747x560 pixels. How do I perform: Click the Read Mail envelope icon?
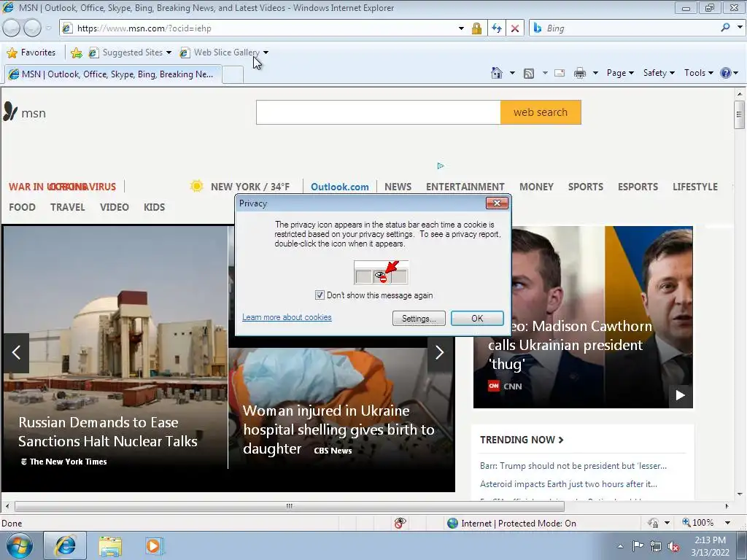(x=560, y=73)
